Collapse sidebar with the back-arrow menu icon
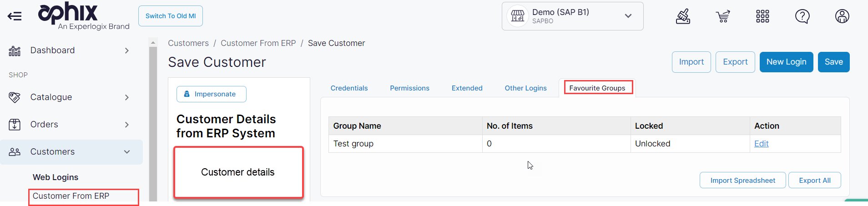Screen dimensions: 868x206 (15, 16)
